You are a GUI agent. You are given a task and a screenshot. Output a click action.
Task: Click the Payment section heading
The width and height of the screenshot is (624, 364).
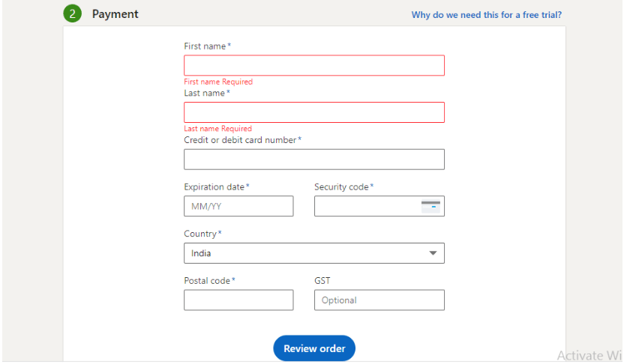tap(115, 14)
